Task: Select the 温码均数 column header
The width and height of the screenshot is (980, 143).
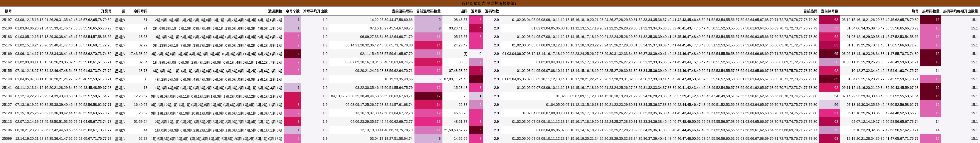Action: coord(492,11)
